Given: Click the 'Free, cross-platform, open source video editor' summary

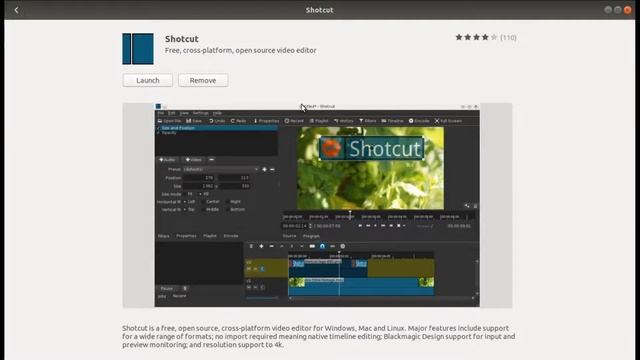Looking at the screenshot, I should coord(240,50).
